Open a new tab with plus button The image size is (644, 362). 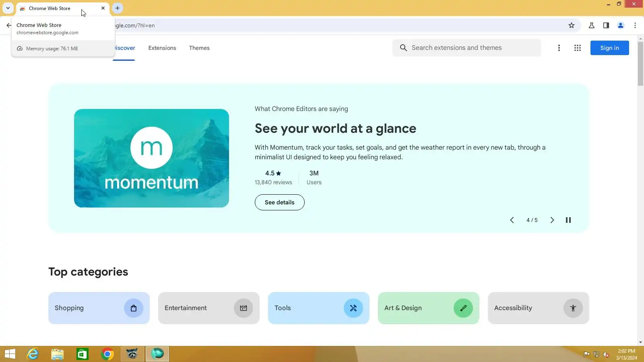pyautogui.click(x=118, y=8)
